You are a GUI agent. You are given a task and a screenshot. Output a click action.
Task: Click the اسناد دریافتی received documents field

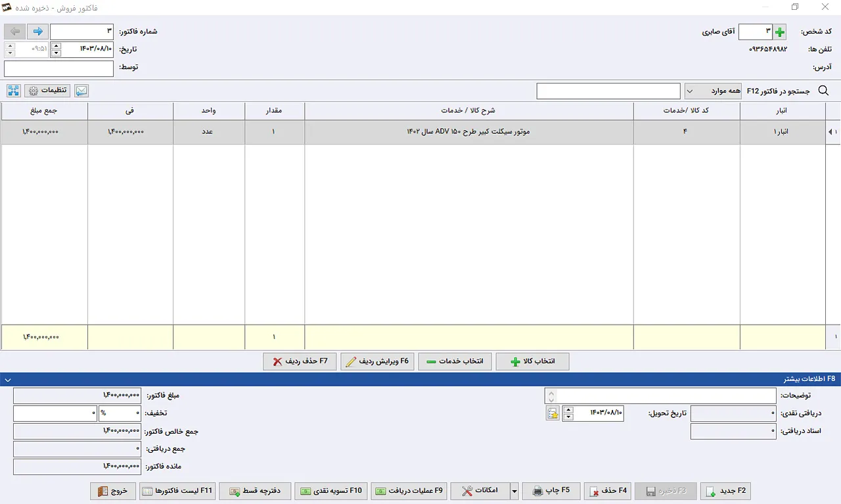coord(733,431)
